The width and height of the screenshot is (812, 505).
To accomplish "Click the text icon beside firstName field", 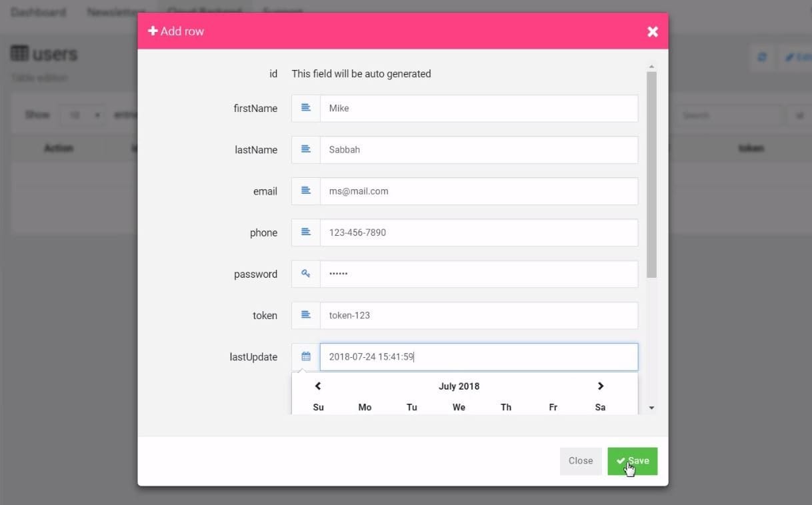I will click(306, 108).
